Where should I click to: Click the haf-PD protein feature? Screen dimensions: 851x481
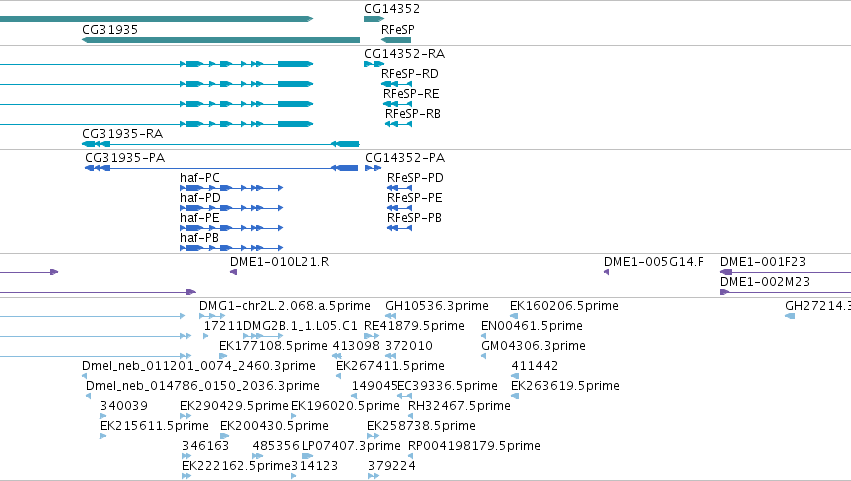pyautogui.click(x=232, y=208)
